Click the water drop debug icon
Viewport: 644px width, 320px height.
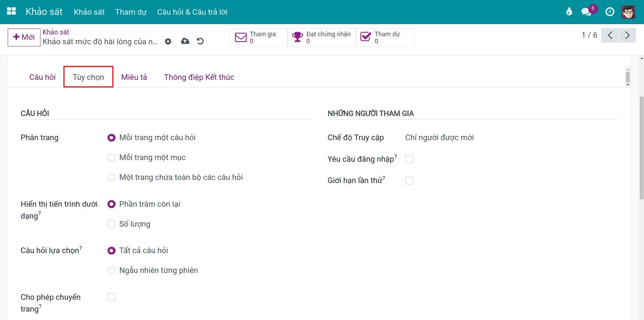(x=569, y=12)
